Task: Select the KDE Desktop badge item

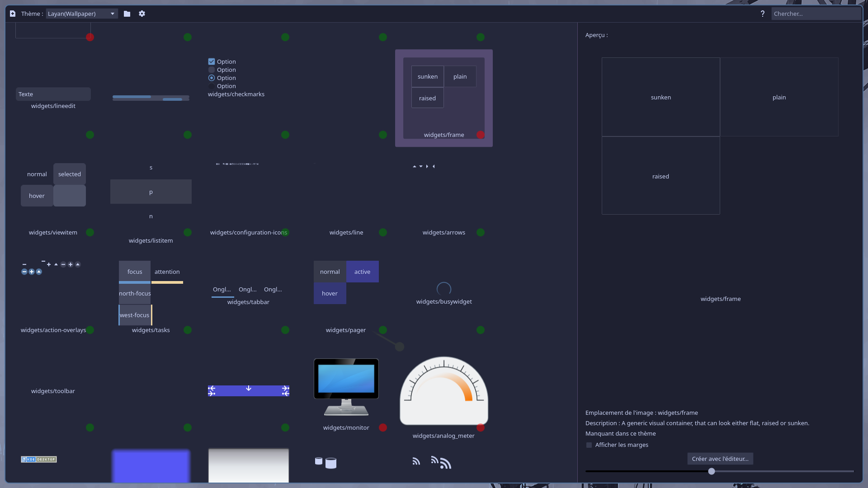Action: [39, 459]
